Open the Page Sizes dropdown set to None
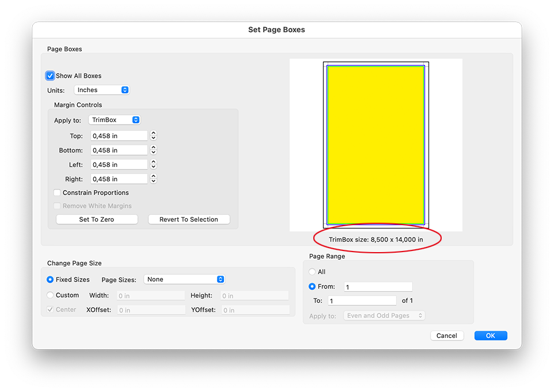Viewport: 554px width, 392px height. (184, 279)
